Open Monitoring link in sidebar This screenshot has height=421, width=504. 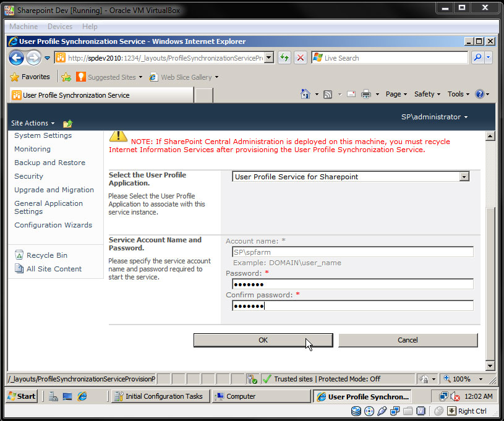coord(32,149)
